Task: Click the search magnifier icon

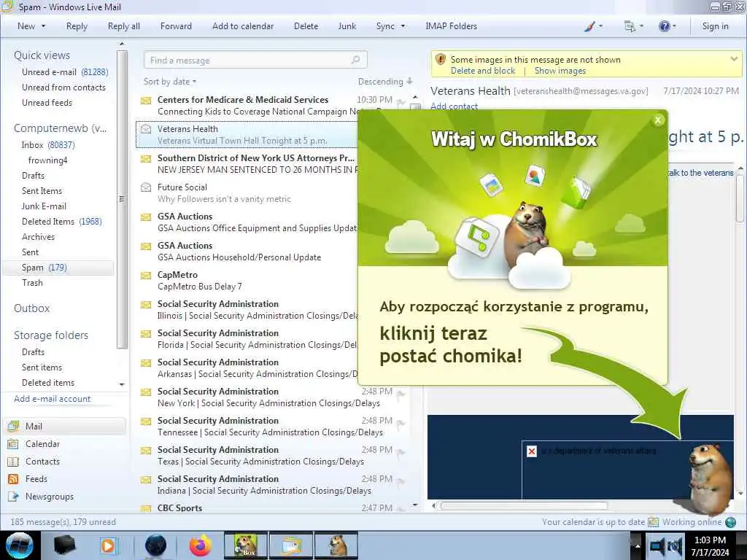Action: (356, 60)
